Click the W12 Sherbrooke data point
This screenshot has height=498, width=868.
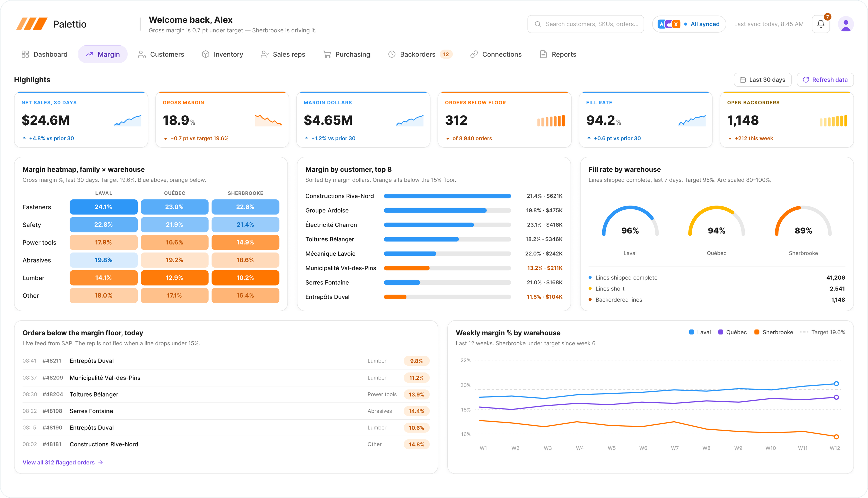pos(836,437)
